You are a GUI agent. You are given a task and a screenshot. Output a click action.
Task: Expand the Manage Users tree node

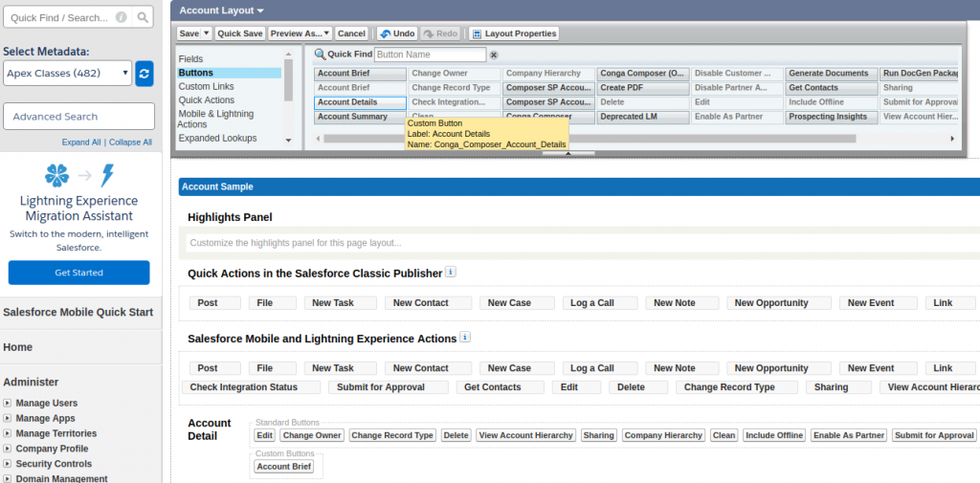(8, 403)
